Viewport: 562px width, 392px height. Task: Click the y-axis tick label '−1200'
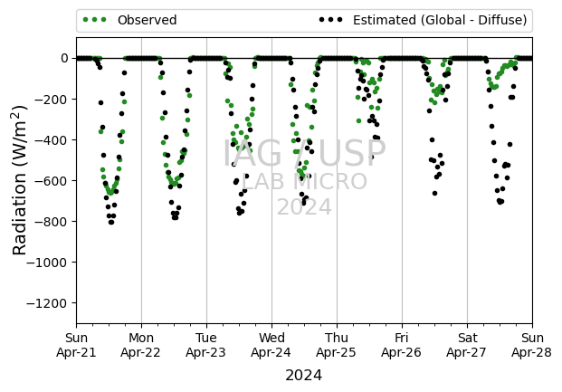tap(47, 303)
